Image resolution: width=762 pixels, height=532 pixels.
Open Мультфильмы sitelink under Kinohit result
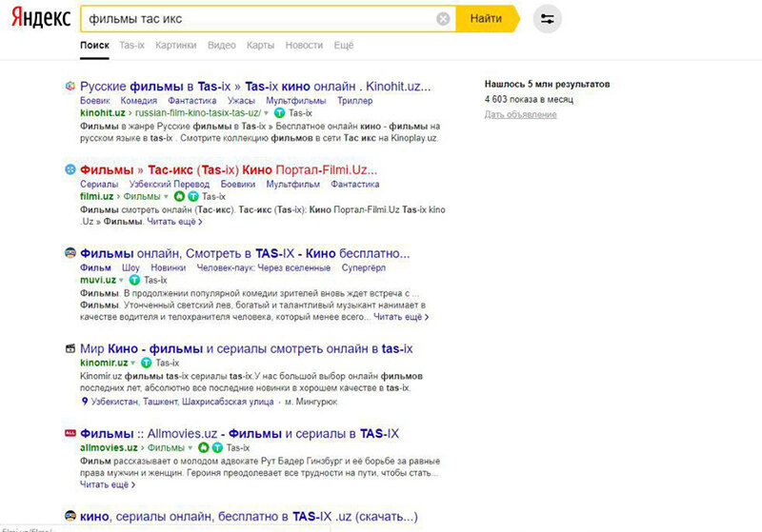click(x=296, y=101)
